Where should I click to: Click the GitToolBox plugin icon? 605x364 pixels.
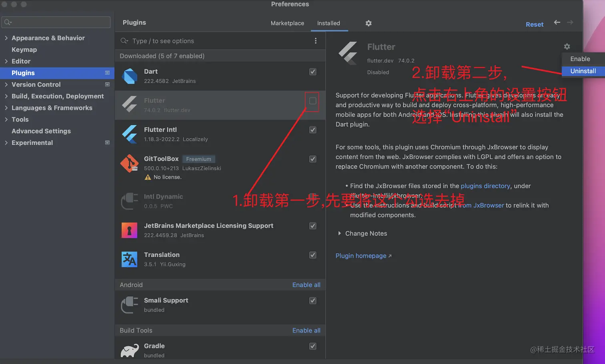pyautogui.click(x=129, y=164)
